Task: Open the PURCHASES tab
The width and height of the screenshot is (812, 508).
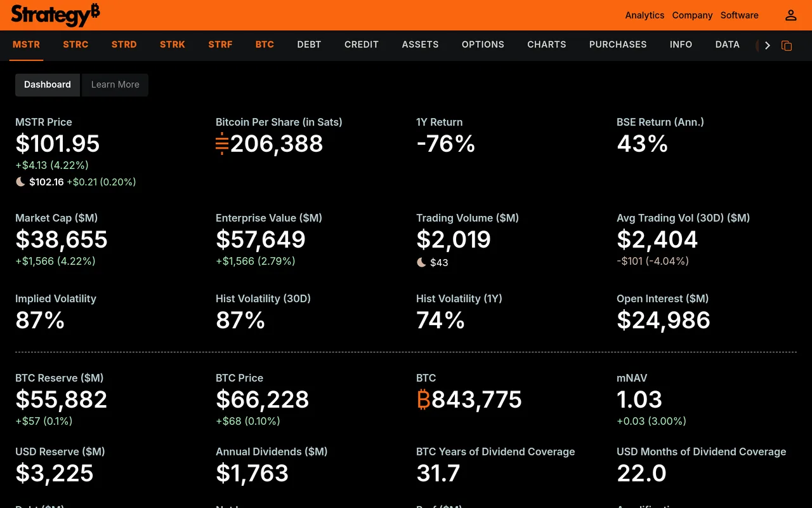Action: point(618,44)
